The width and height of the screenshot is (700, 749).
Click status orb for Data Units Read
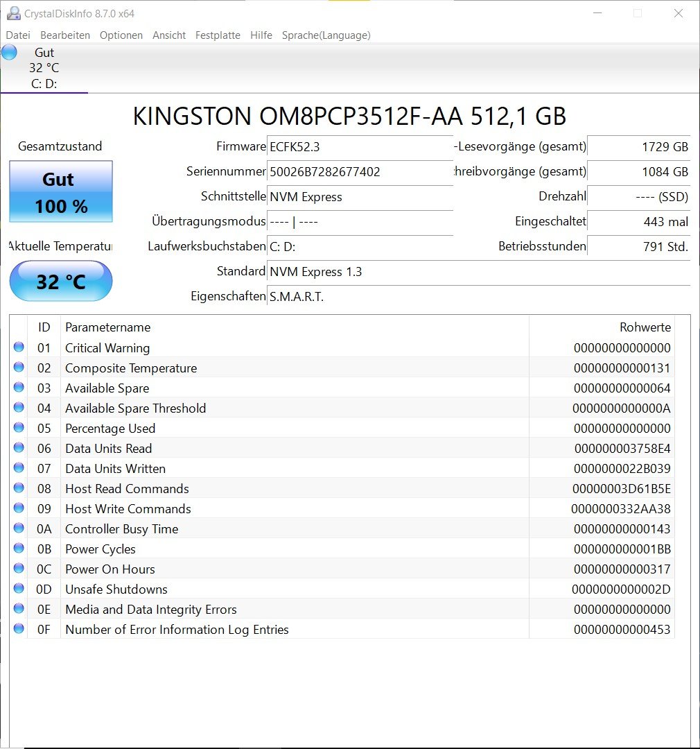[x=19, y=447]
